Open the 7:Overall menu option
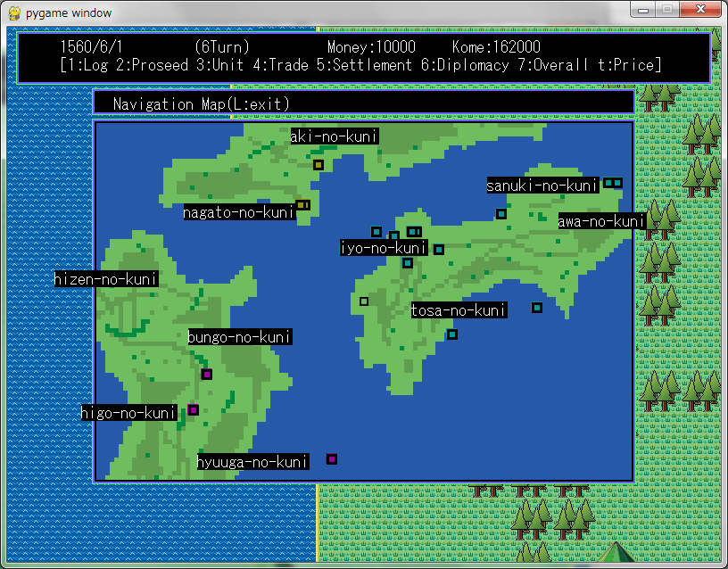 point(553,65)
